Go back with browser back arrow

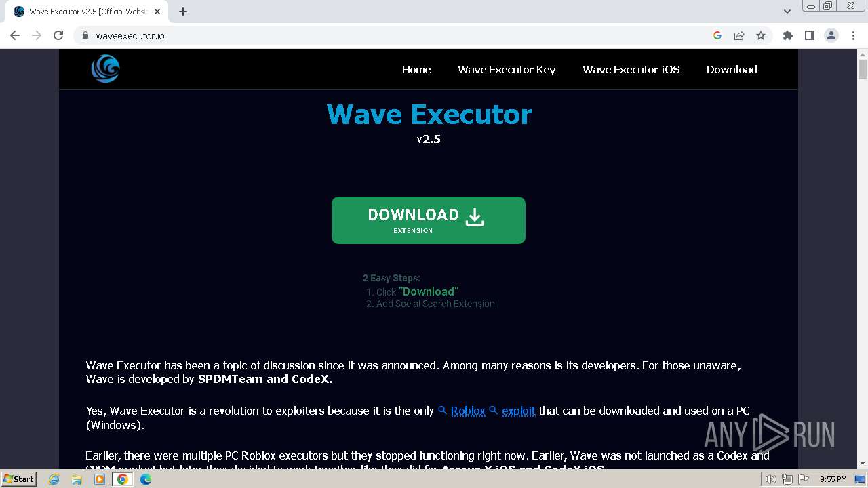(x=15, y=35)
